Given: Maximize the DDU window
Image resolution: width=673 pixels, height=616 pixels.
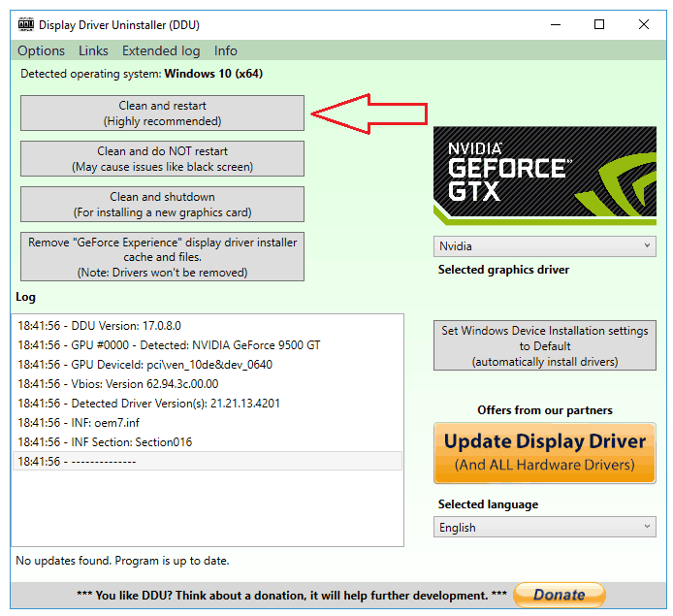Looking at the screenshot, I should pos(599,24).
